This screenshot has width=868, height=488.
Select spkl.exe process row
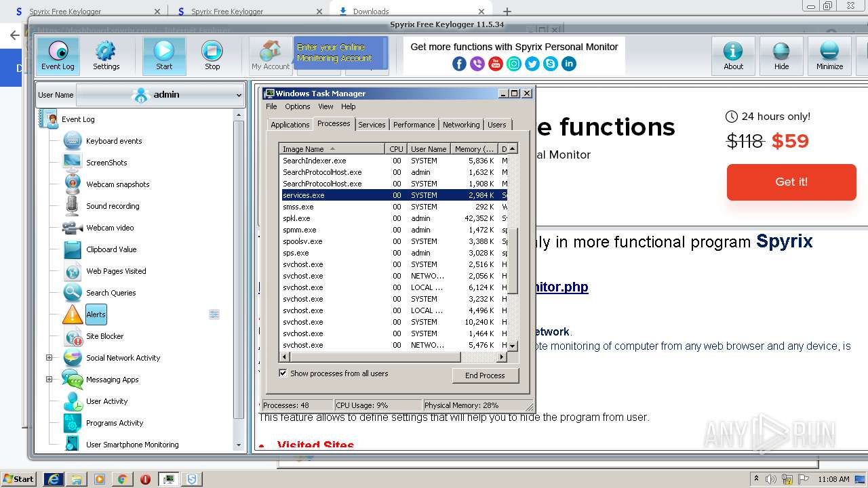point(394,218)
